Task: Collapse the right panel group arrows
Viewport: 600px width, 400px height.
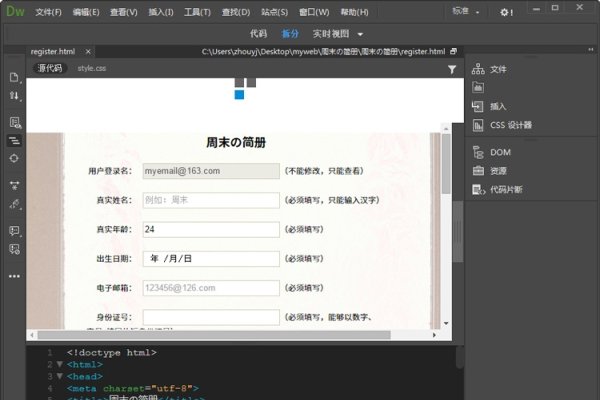Action: (x=591, y=50)
